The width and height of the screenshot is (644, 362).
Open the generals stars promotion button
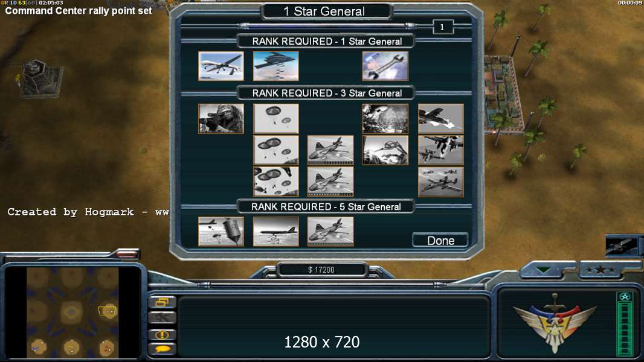[601, 270]
